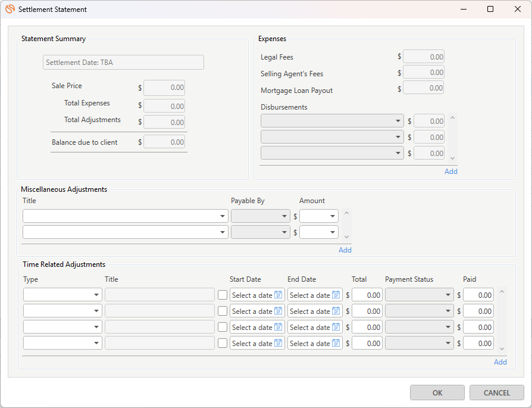Click the first Disbursements amount field
The height and width of the screenshot is (408, 532).
tap(429, 121)
